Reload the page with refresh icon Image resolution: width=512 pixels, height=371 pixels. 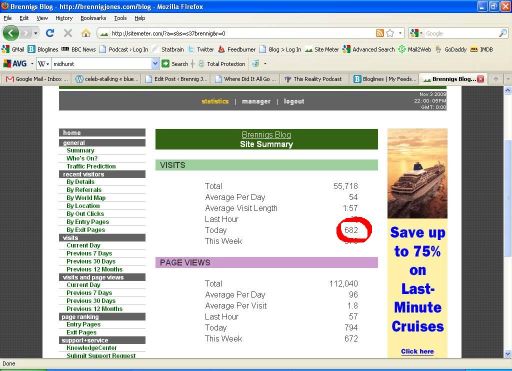click(x=50, y=33)
